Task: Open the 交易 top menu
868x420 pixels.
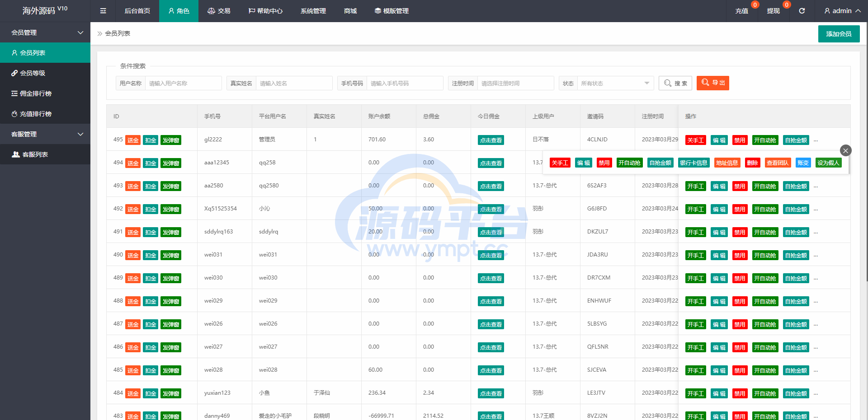Action: 219,11
